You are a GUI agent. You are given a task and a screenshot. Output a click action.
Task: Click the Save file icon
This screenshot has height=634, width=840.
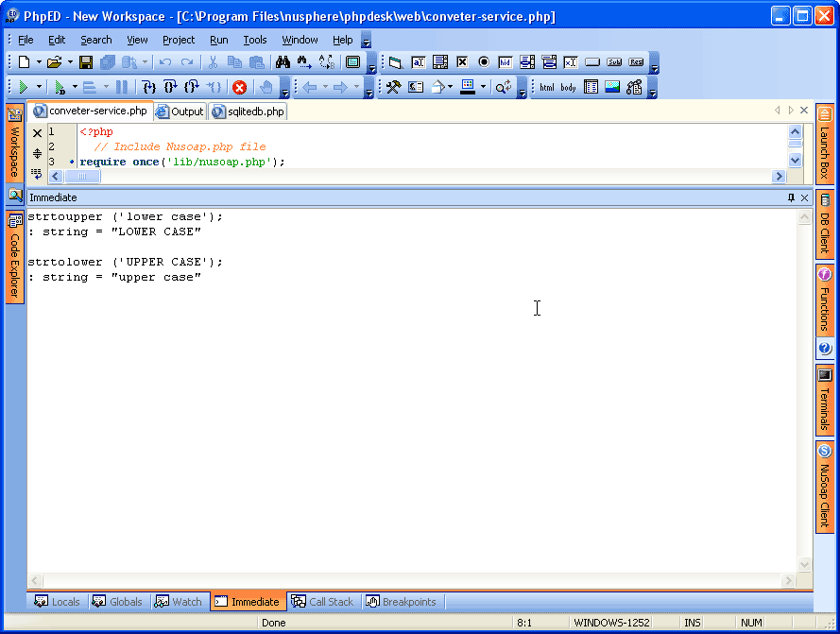point(85,62)
